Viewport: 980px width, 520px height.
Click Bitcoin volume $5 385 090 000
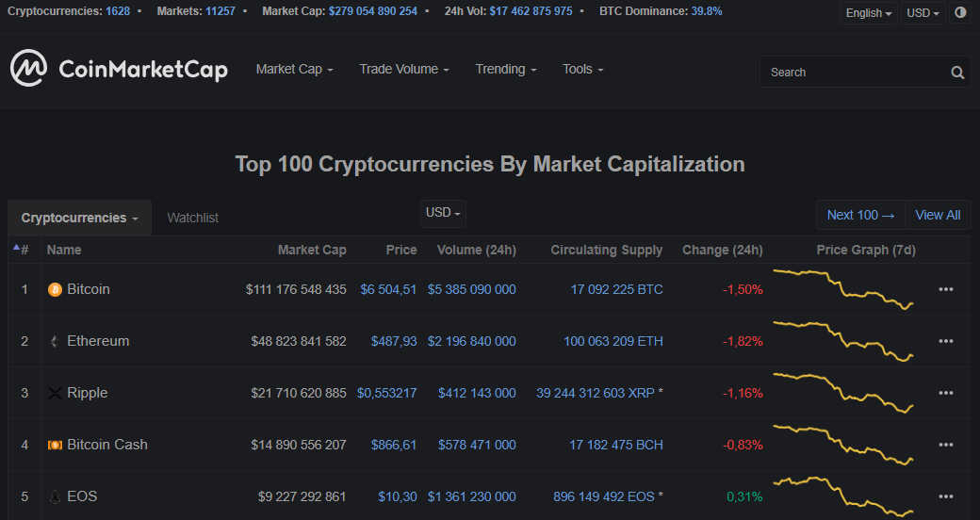coord(472,289)
